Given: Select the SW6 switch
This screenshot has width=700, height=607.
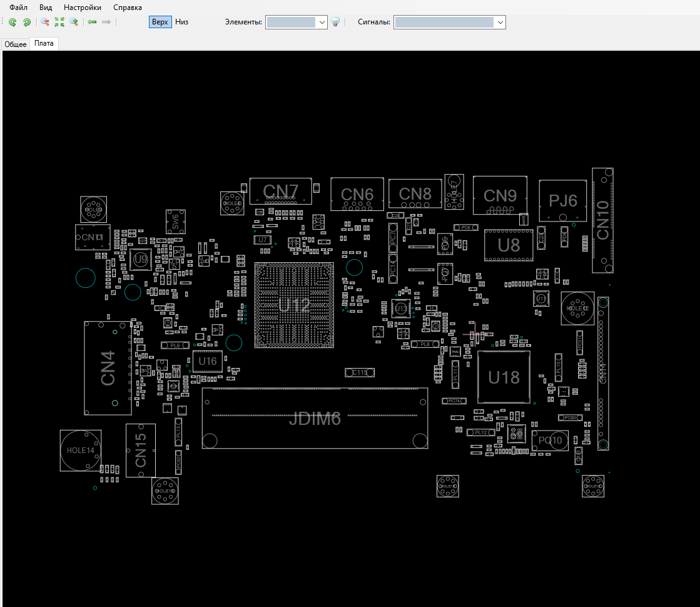Looking at the screenshot, I should tap(175, 222).
